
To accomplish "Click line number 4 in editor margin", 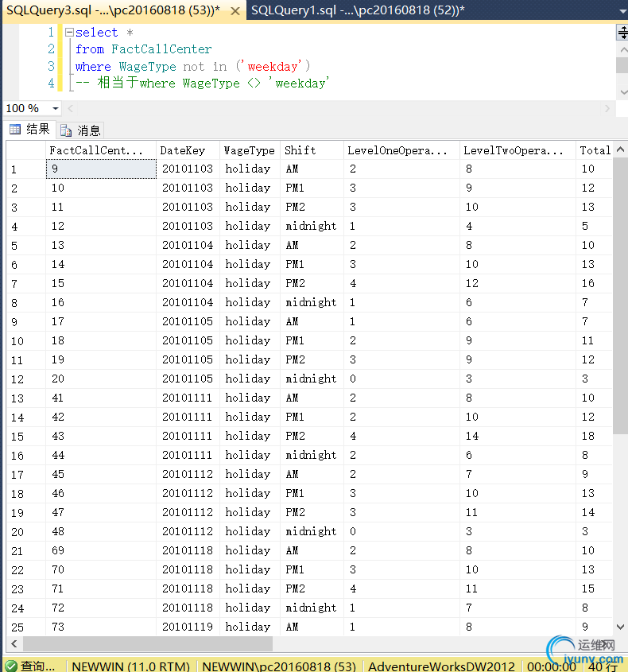I will (51, 83).
